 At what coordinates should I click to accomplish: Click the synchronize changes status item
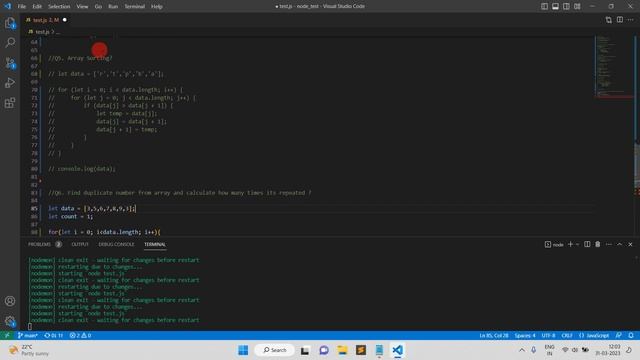[x=53, y=336]
